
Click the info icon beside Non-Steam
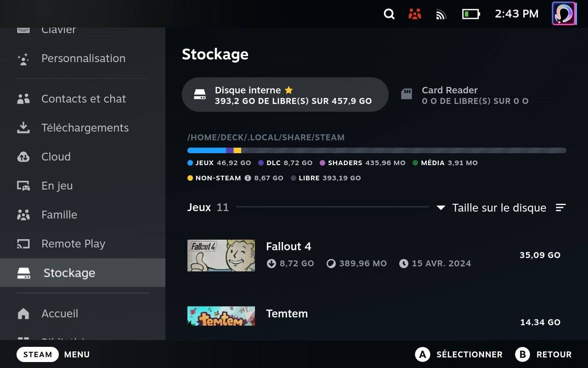tap(248, 178)
